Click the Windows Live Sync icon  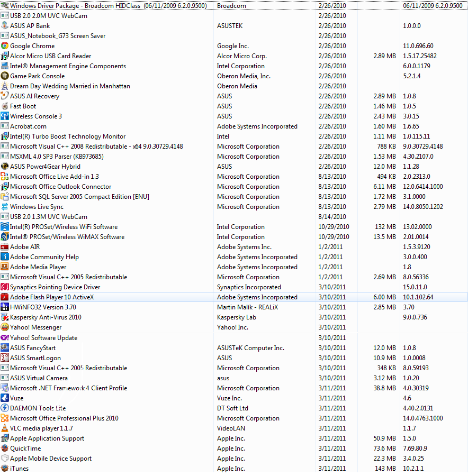5,206
